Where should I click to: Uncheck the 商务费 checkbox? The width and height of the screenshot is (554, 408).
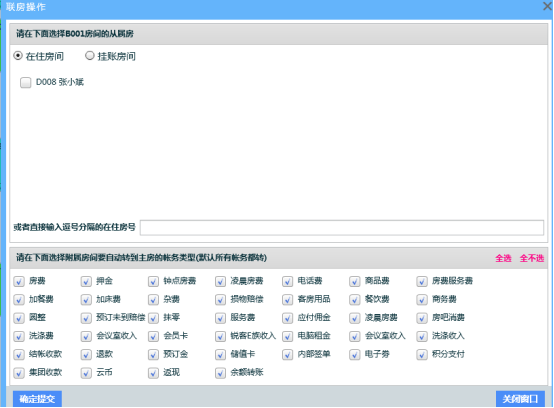(x=422, y=300)
